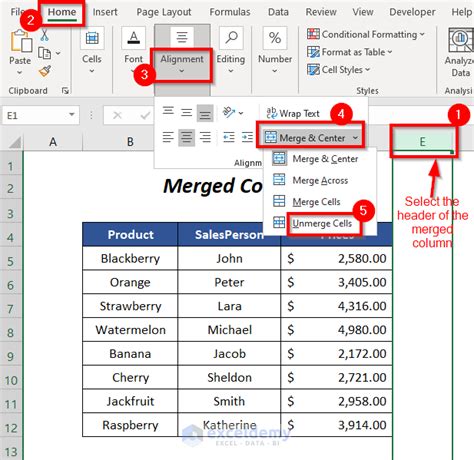Screen dimensions: 474x460
Task: Click the Copy icon
Action: click(x=45, y=53)
